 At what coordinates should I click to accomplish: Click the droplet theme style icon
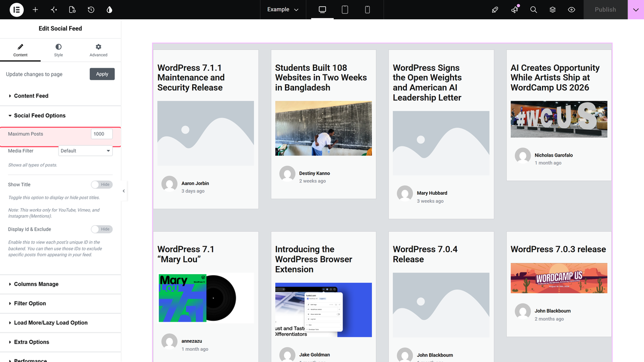point(109,10)
